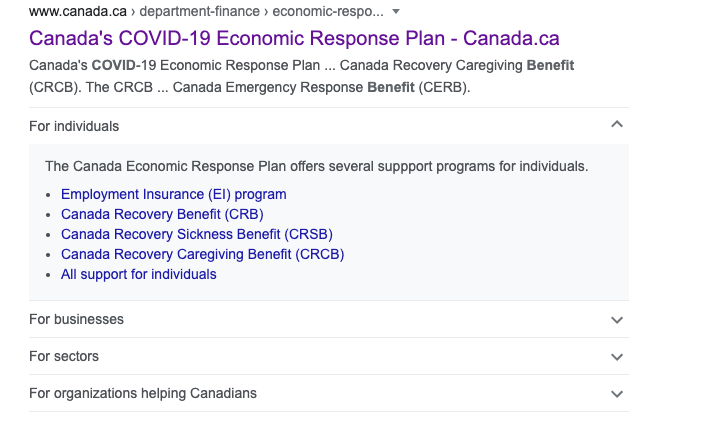Click the For organizations helping Canadians heading
Viewport: 711px width, 438px height.
(x=143, y=393)
